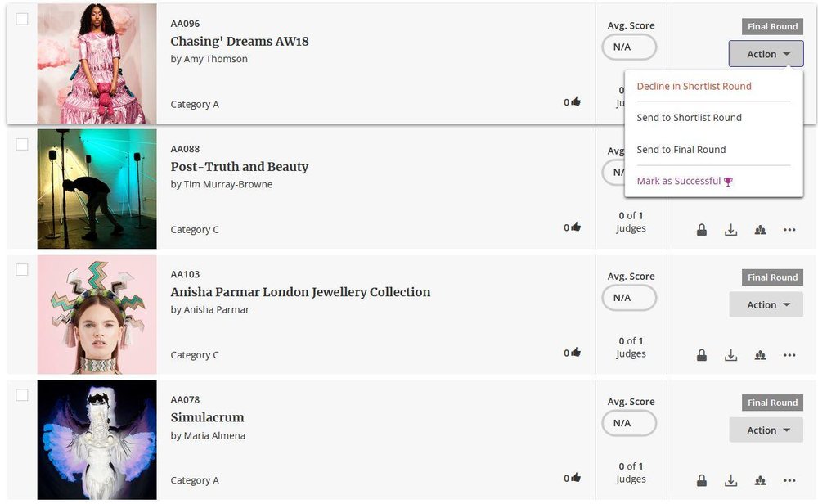Open more options ellipsis for Simulacrum
Screen dimensions: 818x504
[x=789, y=480]
